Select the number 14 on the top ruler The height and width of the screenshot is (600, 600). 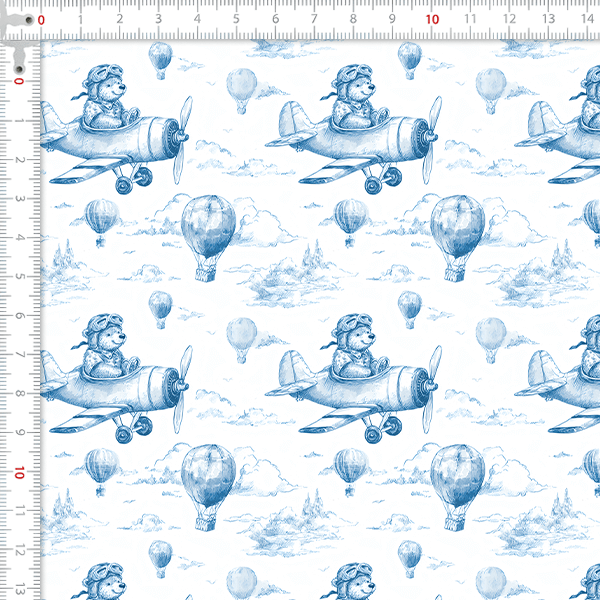point(588,19)
